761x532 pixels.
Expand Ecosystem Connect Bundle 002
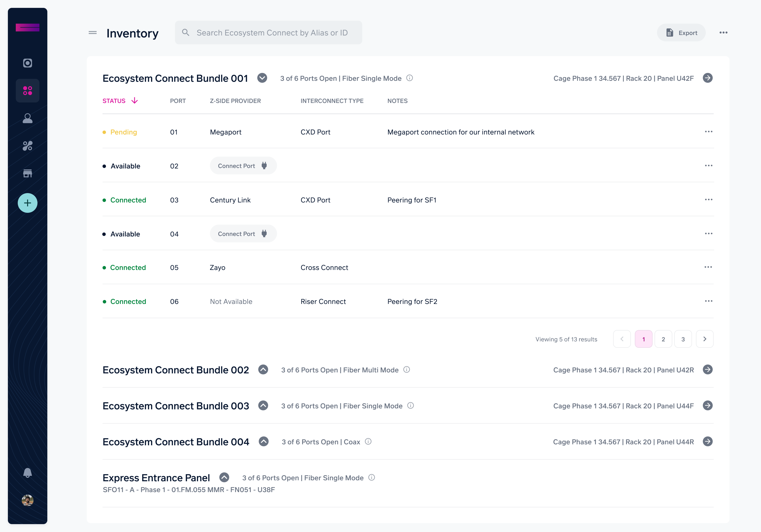point(263,370)
